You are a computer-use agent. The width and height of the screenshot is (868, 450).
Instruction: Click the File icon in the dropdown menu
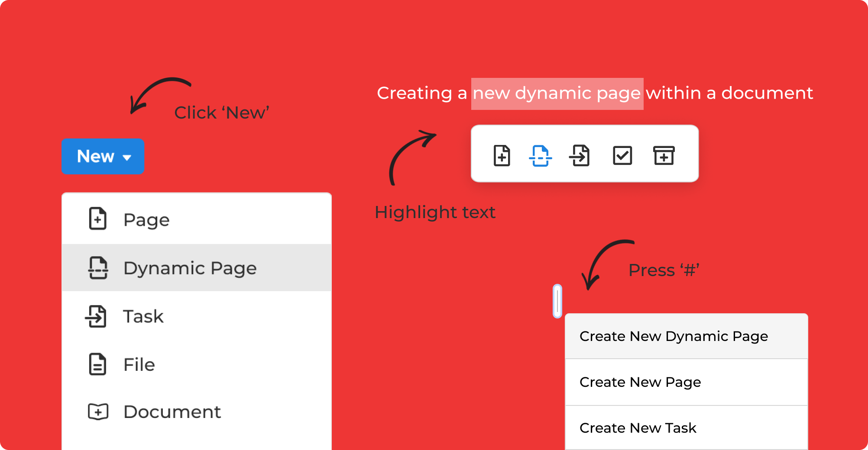97,364
